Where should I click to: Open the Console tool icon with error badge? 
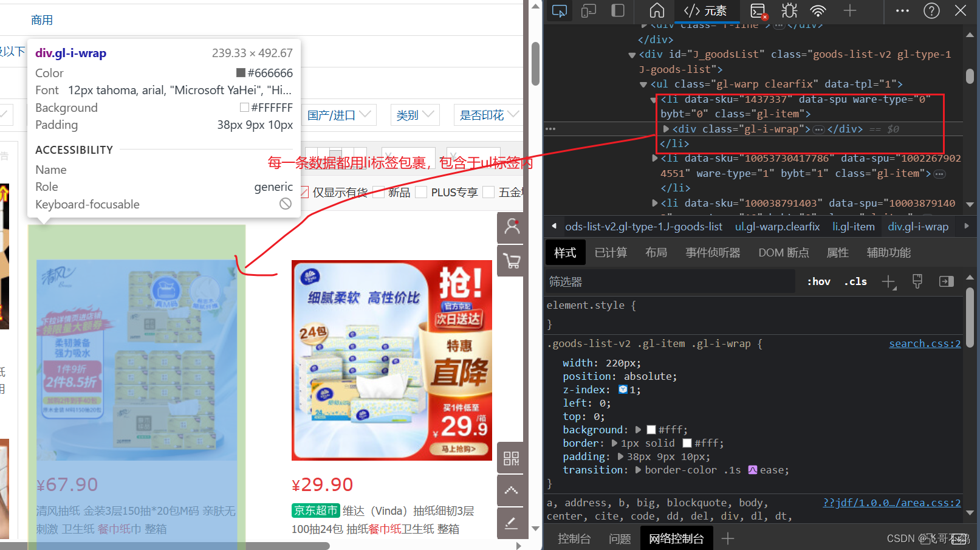point(758,11)
